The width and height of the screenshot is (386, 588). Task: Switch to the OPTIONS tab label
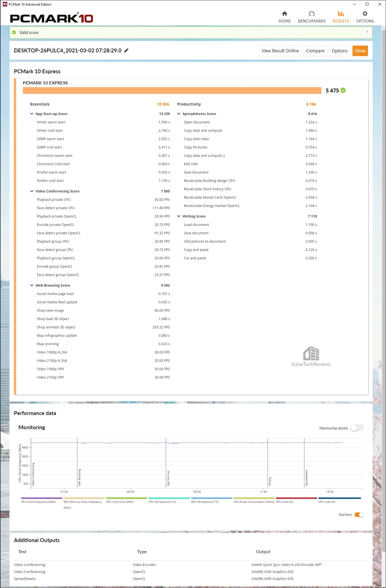[365, 21]
